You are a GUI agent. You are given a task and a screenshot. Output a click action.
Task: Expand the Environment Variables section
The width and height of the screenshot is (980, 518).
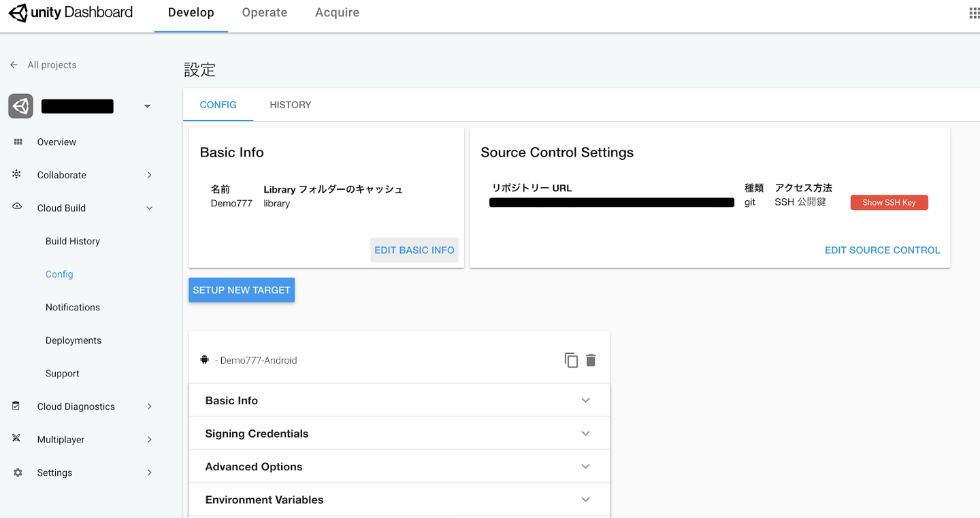click(585, 500)
